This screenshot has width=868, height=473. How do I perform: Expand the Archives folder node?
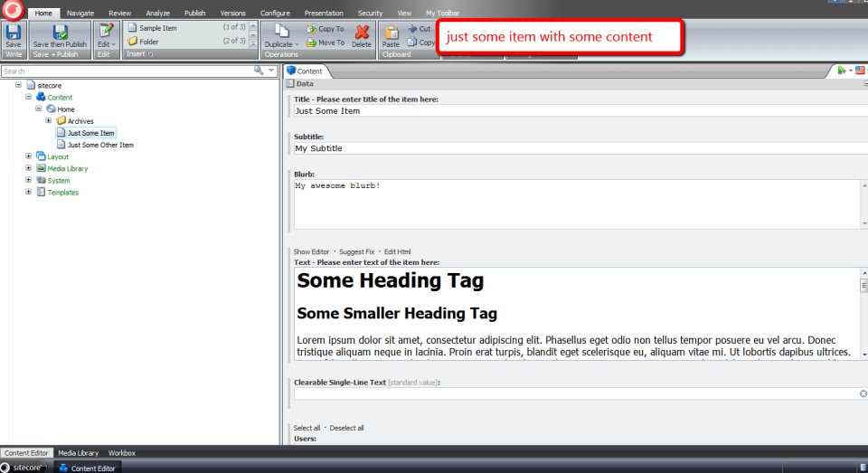[49, 120]
